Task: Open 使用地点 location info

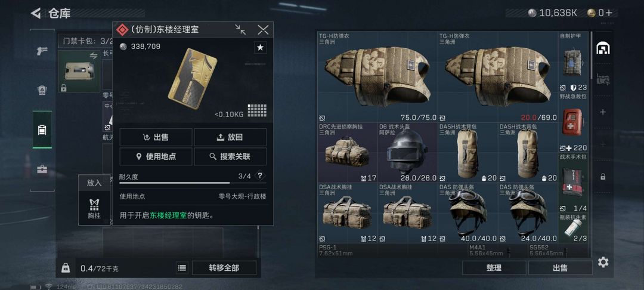Action: (x=156, y=156)
